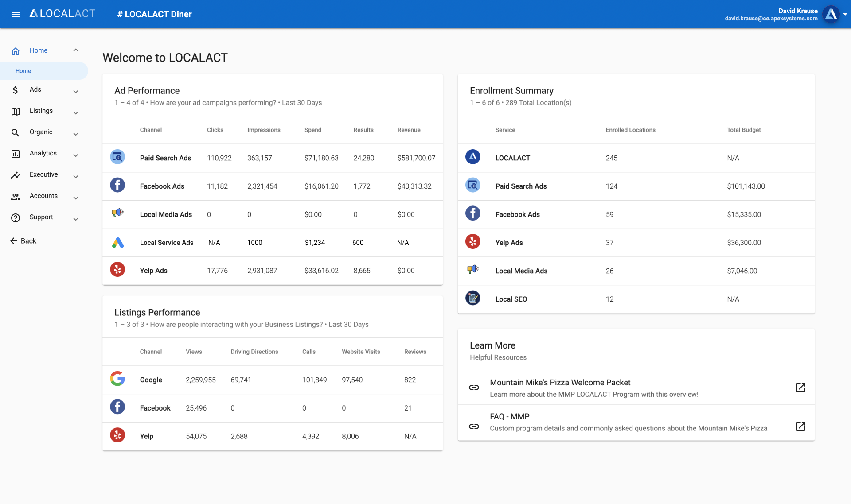Click external-link icon for FAQ - MMP

point(800,426)
